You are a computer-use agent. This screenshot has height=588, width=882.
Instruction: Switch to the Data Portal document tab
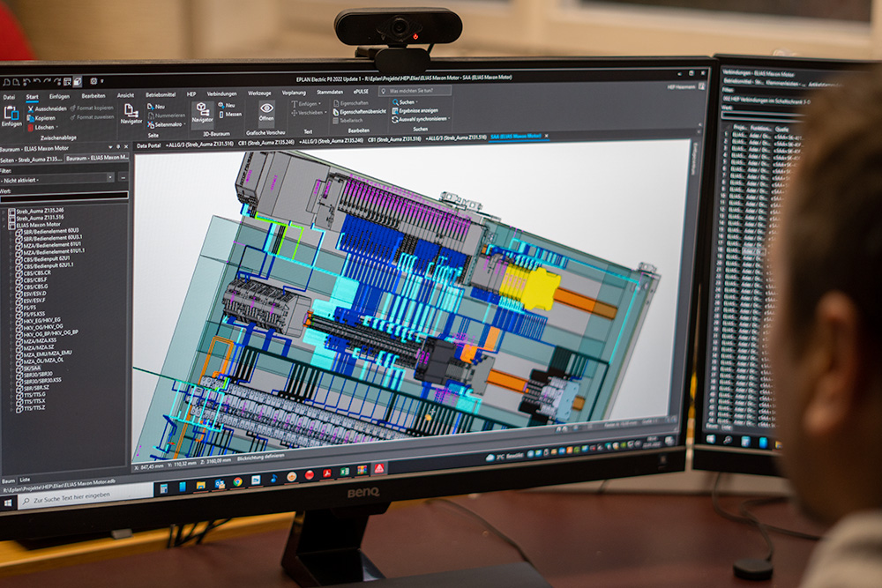click(x=148, y=145)
